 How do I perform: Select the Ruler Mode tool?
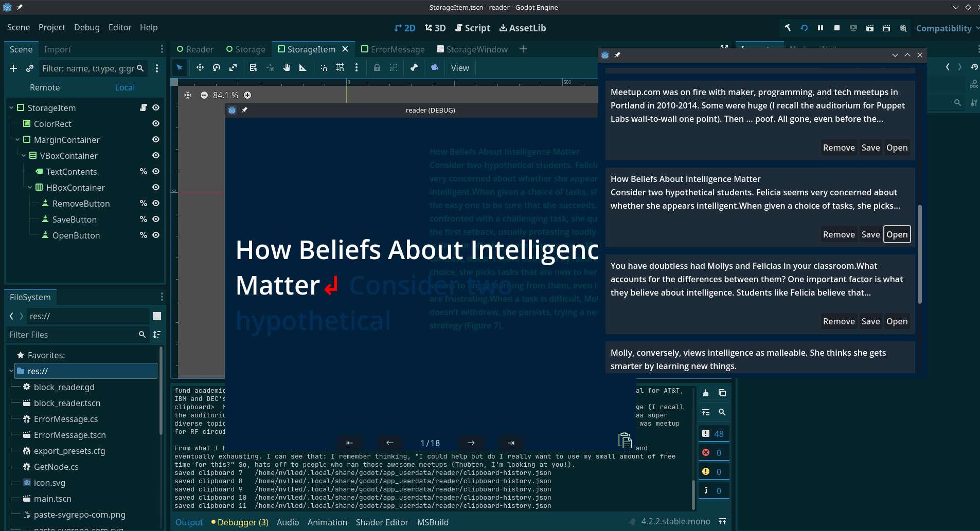pos(303,68)
